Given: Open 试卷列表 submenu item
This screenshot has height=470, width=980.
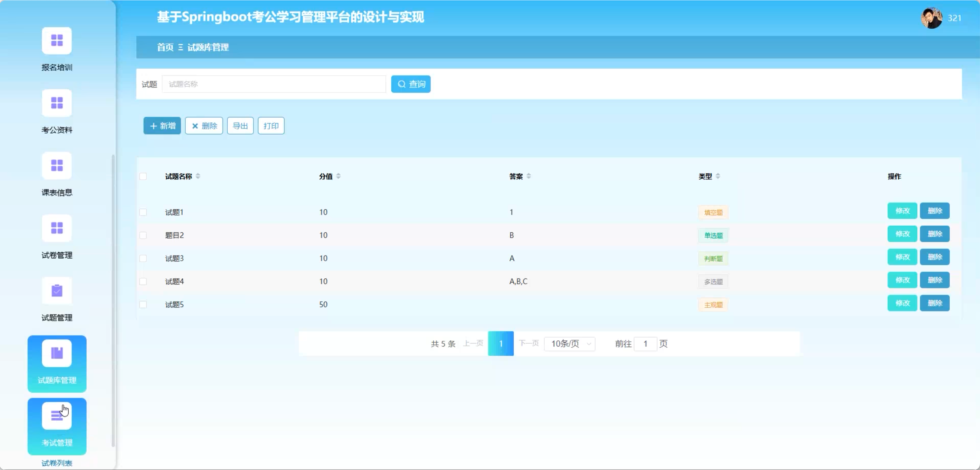Looking at the screenshot, I should [57, 463].
